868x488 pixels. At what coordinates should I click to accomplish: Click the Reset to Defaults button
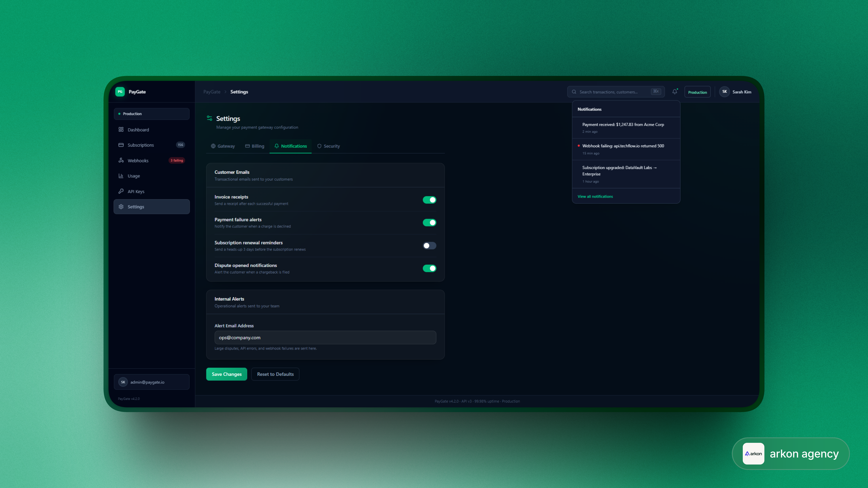tap(275, 374)
